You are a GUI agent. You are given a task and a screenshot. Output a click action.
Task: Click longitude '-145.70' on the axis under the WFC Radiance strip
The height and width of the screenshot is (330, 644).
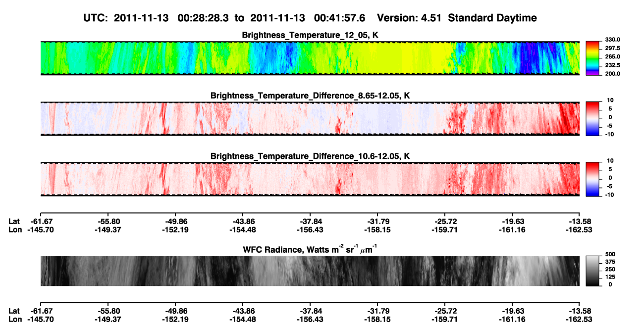[x=40, y=319]
